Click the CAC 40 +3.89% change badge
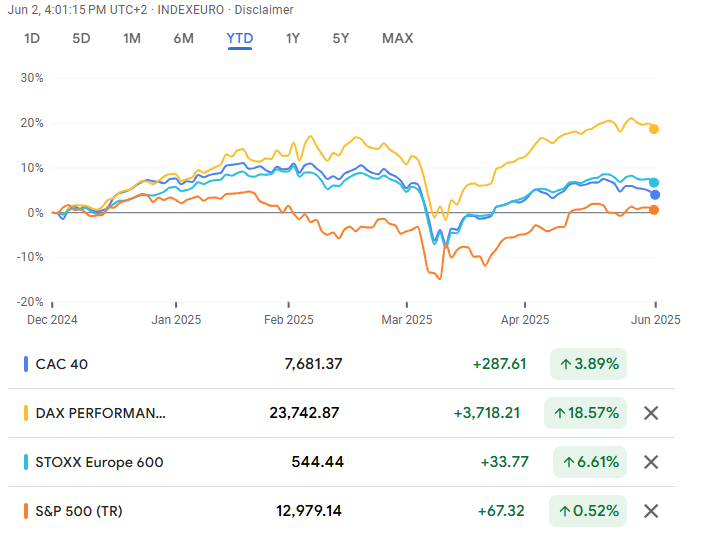701x533 pixels. coord(589,364)
